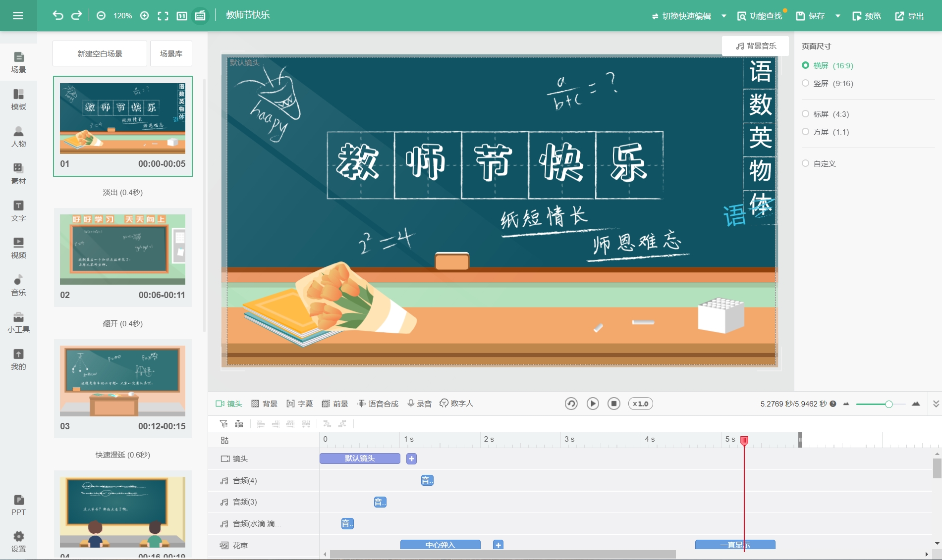The height and width of the screenshot is (560, 942).
Task: Open 背景音乐 background music
Action: tap(756, 46)
